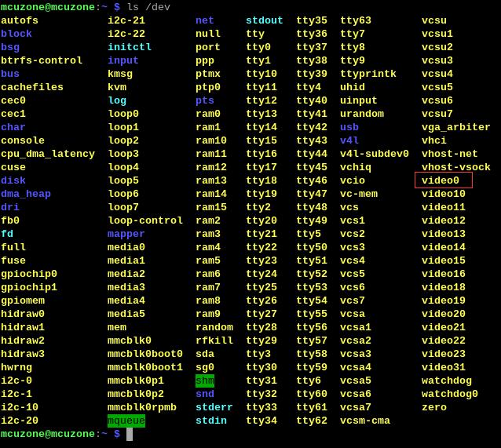
Task: Click the 'urandom' entry
Action: 362,114
